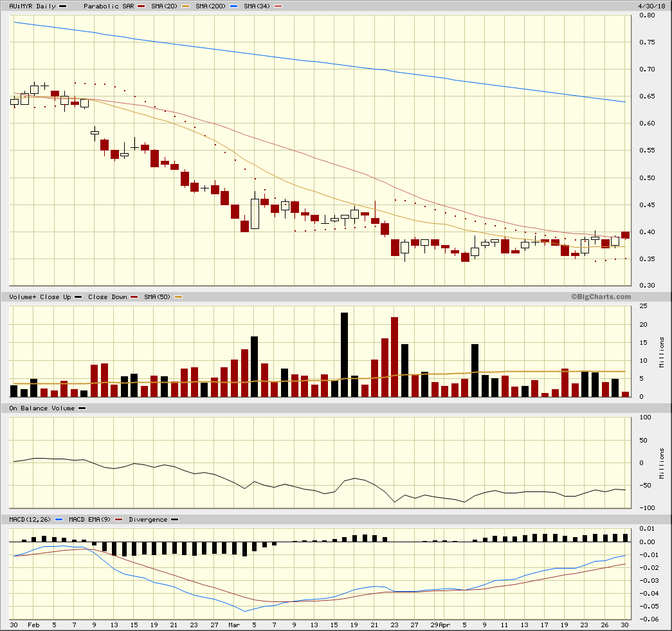Image resolution: width=672 pixels, height=631 pixels.
Task: Click the 0.80 price axis label
Action: (647, 15)
